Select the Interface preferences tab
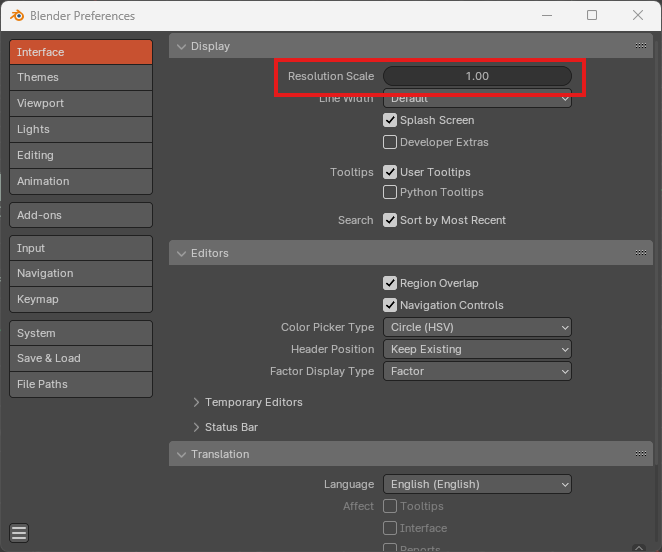 coord(81,52)
